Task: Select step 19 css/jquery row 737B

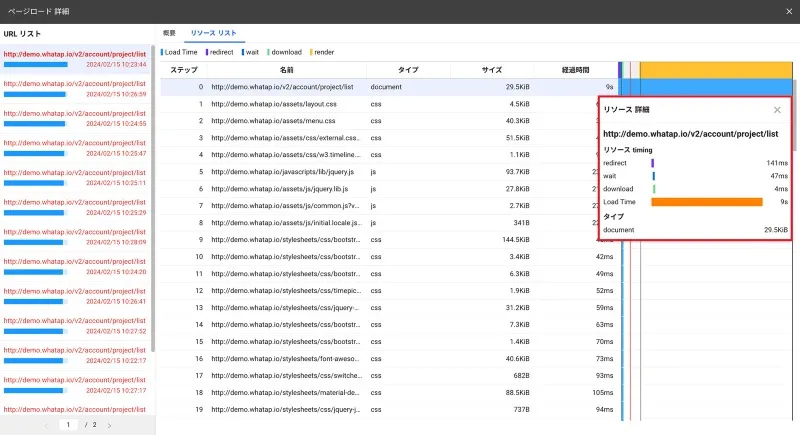Action: 389,410
